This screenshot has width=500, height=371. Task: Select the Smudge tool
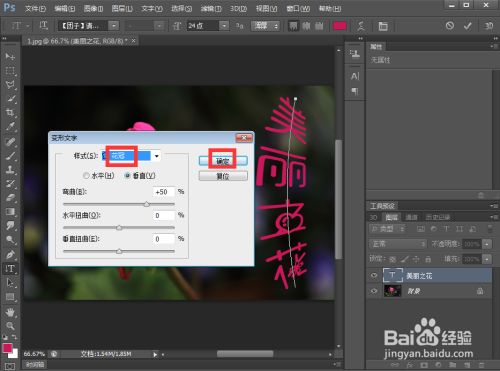pos(10,226)
